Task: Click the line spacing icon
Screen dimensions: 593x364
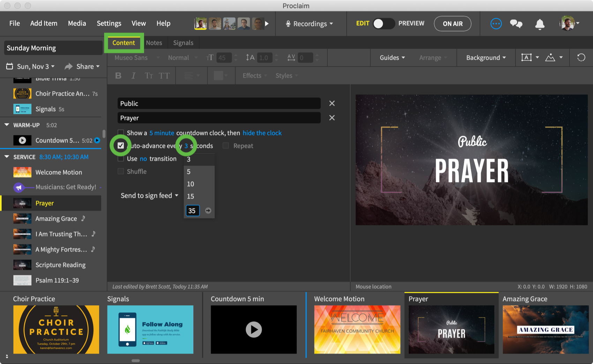Action: pos(250,58)
